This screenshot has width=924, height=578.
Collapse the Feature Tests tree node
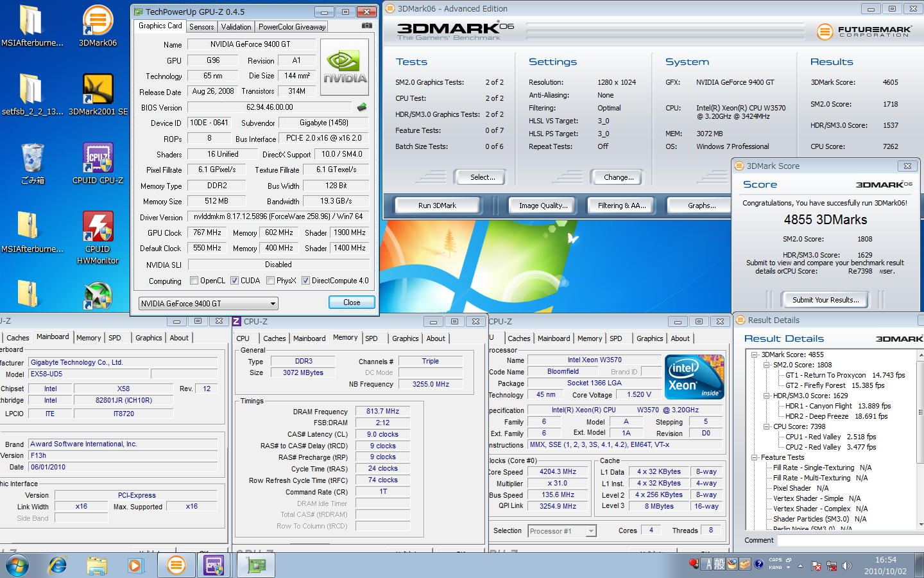pos(755,457)
